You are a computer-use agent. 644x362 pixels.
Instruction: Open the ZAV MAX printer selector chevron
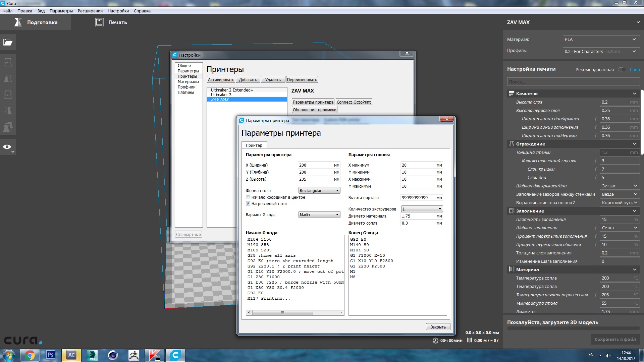tap(638, 22)
